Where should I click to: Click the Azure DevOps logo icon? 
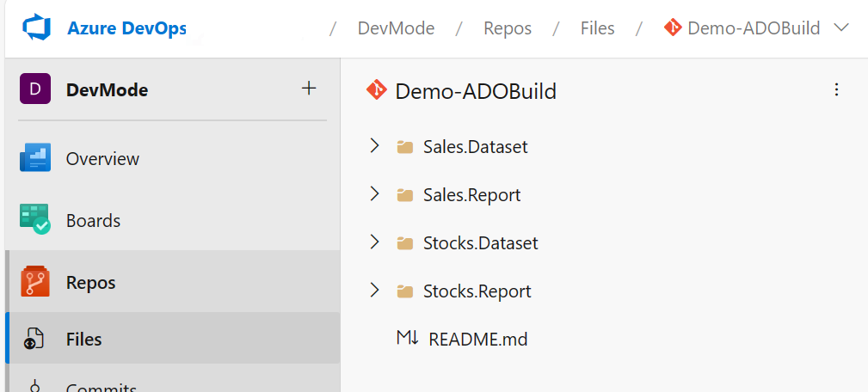click(38, 28)
